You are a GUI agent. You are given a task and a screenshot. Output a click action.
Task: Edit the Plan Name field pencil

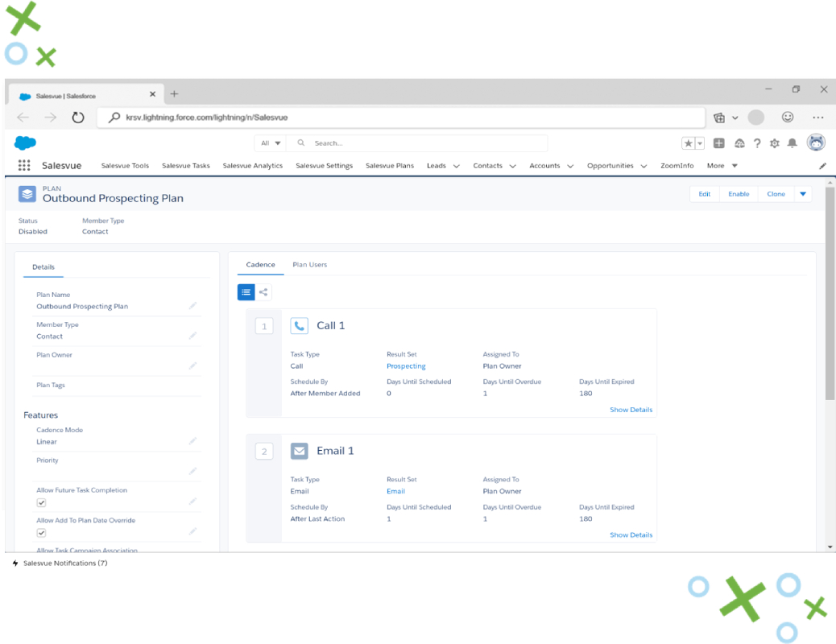point(192,305)
